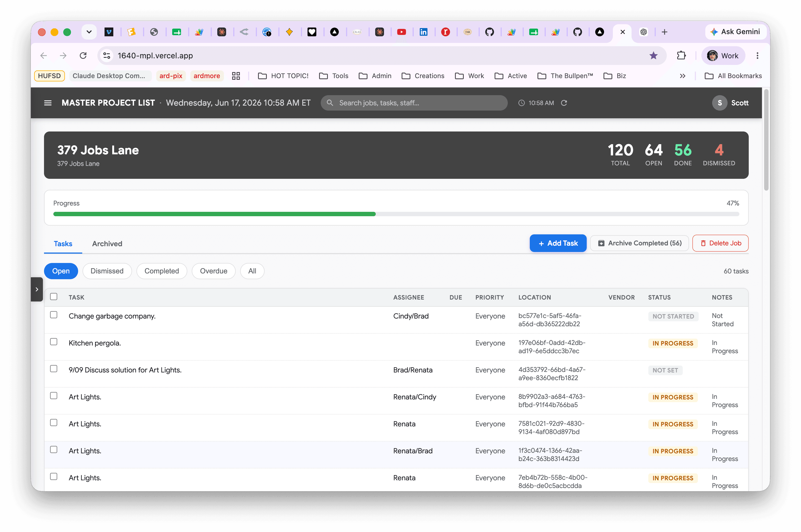Click the Add Task button
Image resolution: width=801 pixels, height=532 pixels.
(558, 243)
